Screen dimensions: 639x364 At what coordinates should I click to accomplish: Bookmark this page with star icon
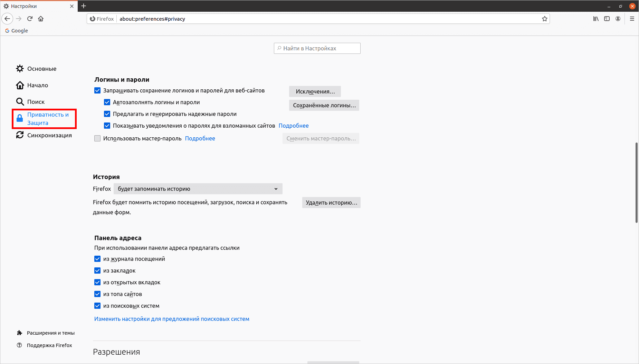[545, 19]
